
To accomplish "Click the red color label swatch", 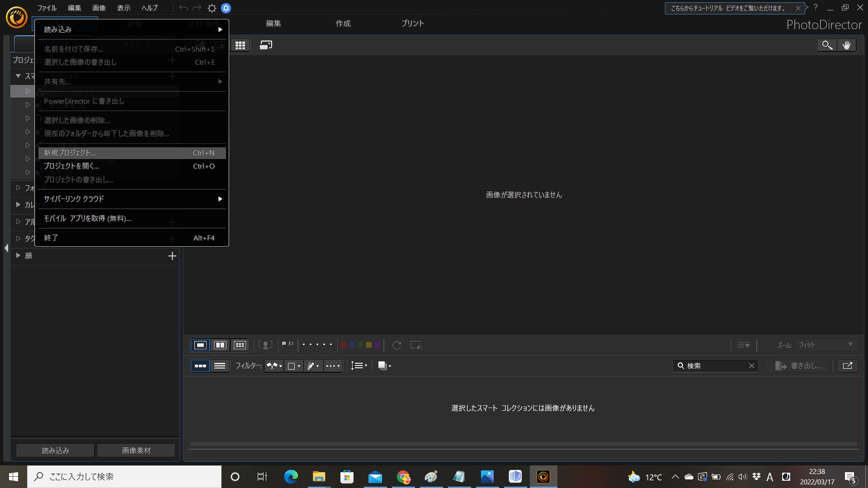I will pos(343,345).
